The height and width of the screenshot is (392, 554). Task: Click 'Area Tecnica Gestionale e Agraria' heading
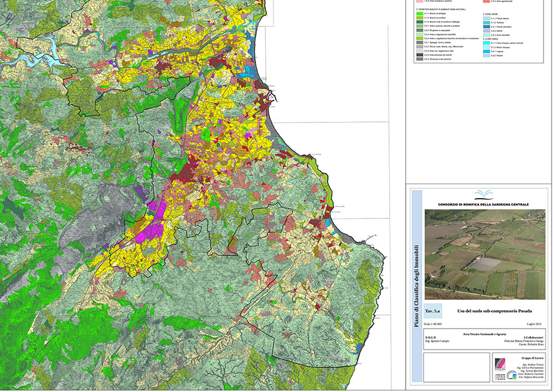point(484,334)
